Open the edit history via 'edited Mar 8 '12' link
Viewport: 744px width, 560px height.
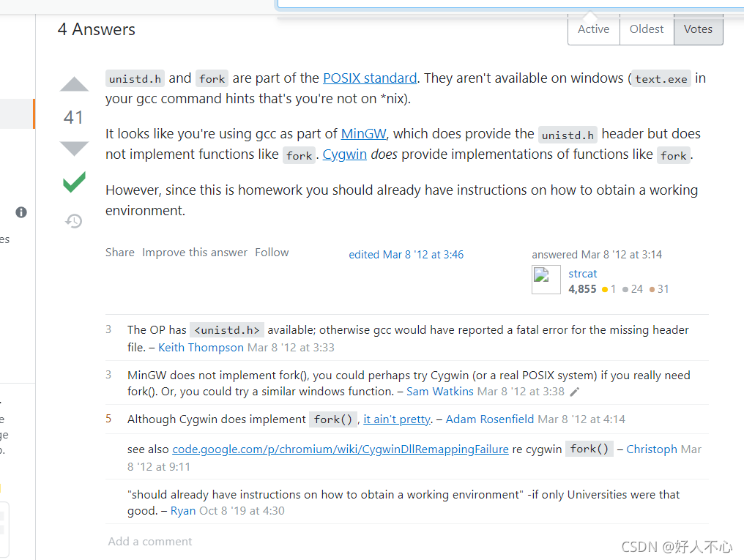click(406, 254)
